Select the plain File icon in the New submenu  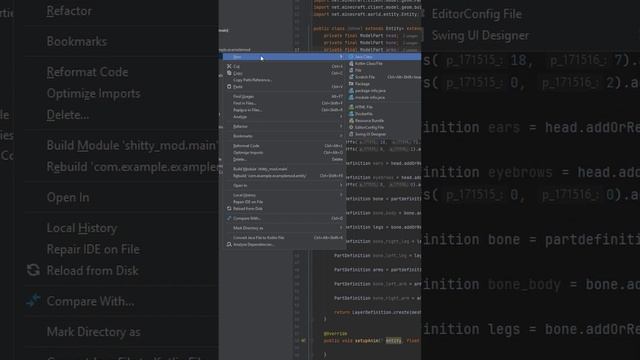click(x=351, y=70)
